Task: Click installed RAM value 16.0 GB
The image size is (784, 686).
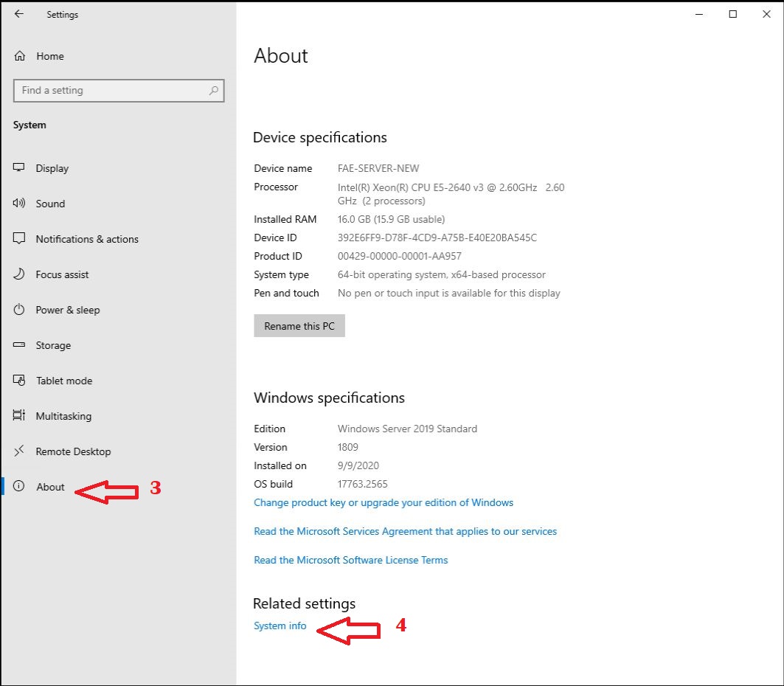Action: pyautogui.click(x=391, y=220)
